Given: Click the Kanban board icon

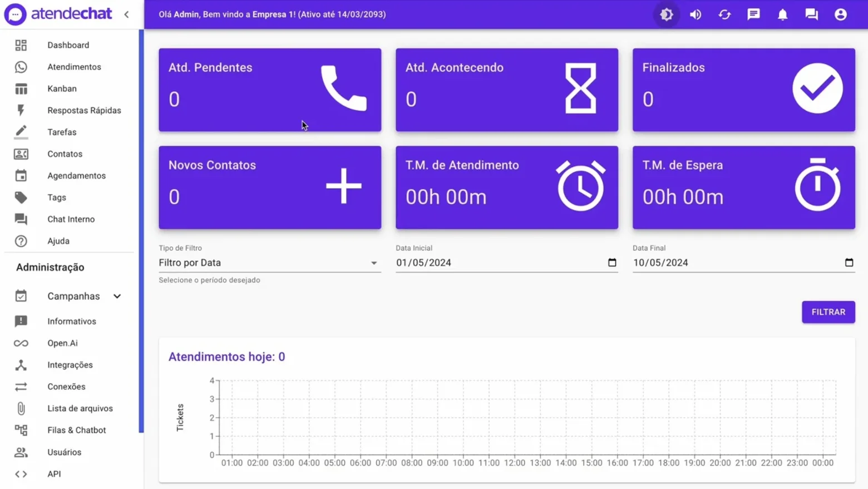Looking at the screenshot, I should pos(21,88).
